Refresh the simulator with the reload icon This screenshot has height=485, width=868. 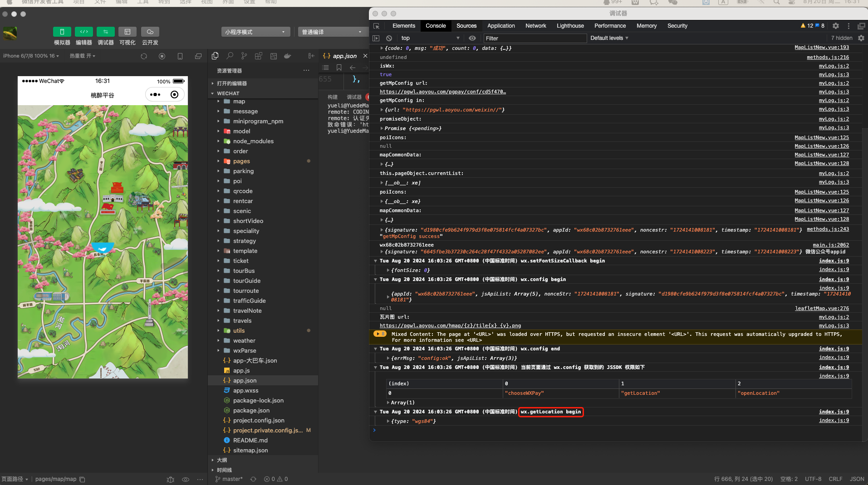coord(144,56)
